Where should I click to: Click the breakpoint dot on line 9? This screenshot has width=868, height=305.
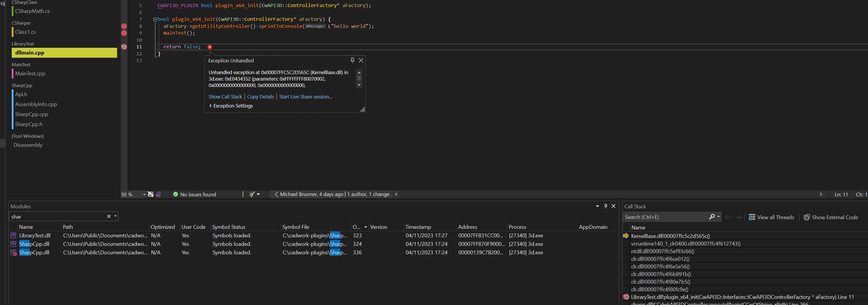point(124,33)
